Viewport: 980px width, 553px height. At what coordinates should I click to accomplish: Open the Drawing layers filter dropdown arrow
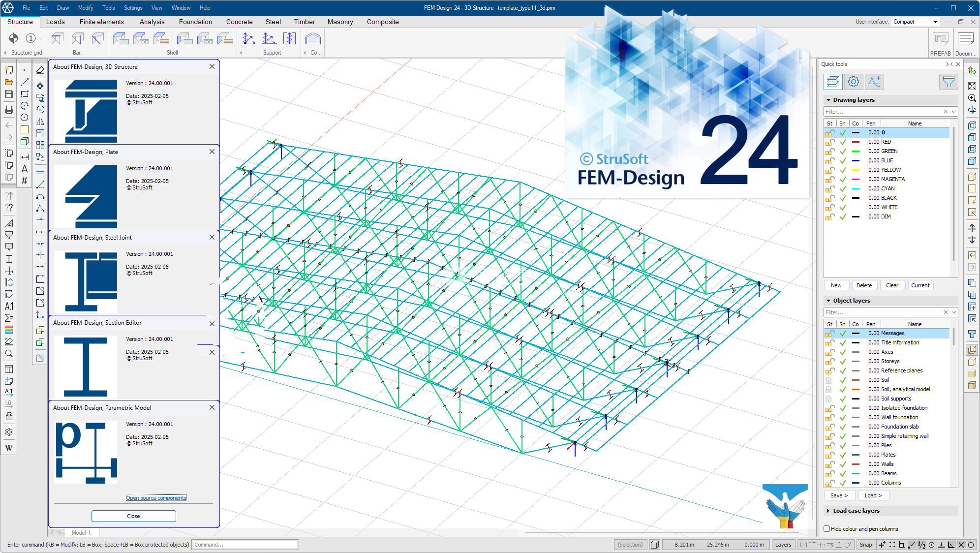[x=954, y=112]
